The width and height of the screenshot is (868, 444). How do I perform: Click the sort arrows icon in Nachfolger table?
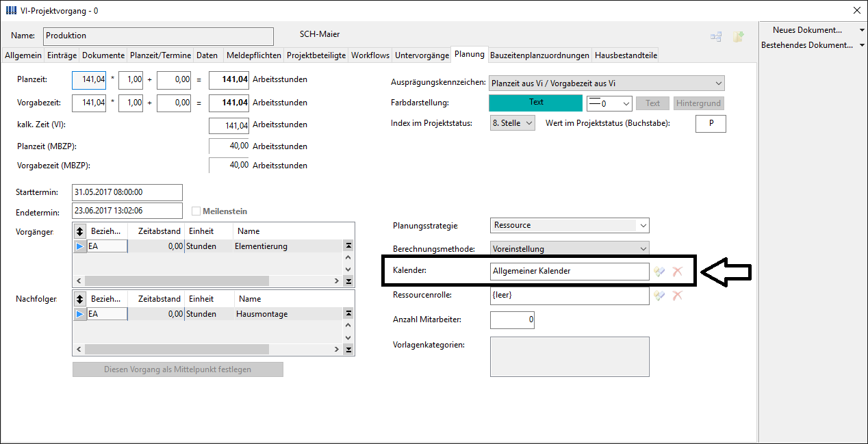[x=80, y=299]
